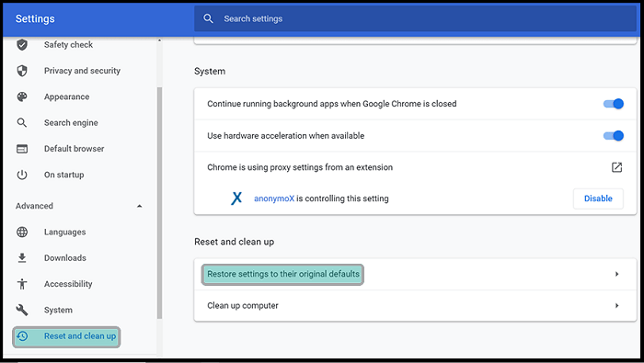Open Languages settings
The width and height of the screenshot is (644, 363).
coord(65,232)
